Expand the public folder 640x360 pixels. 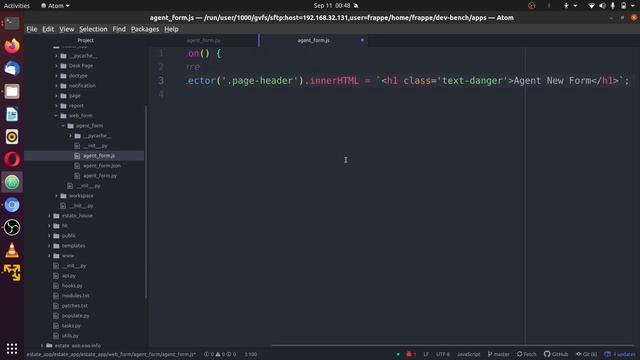[x=62, y=236]
